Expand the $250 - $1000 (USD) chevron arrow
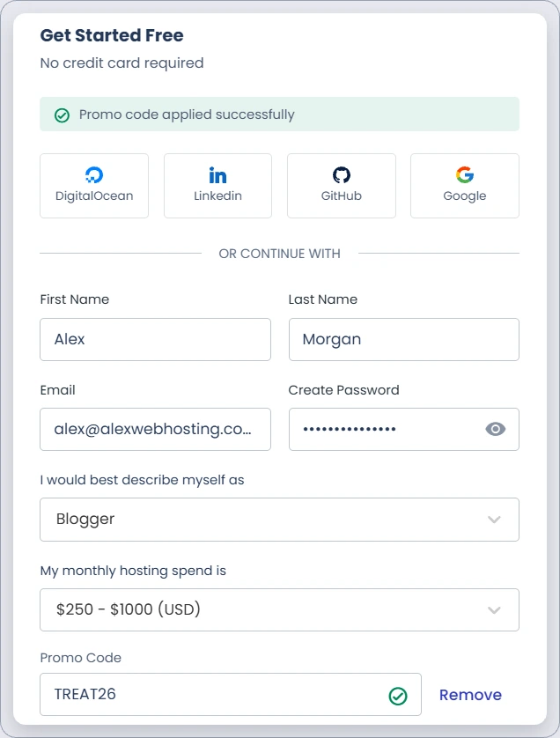The height and width of the screenshot is (738, 560). pos(494,610)
